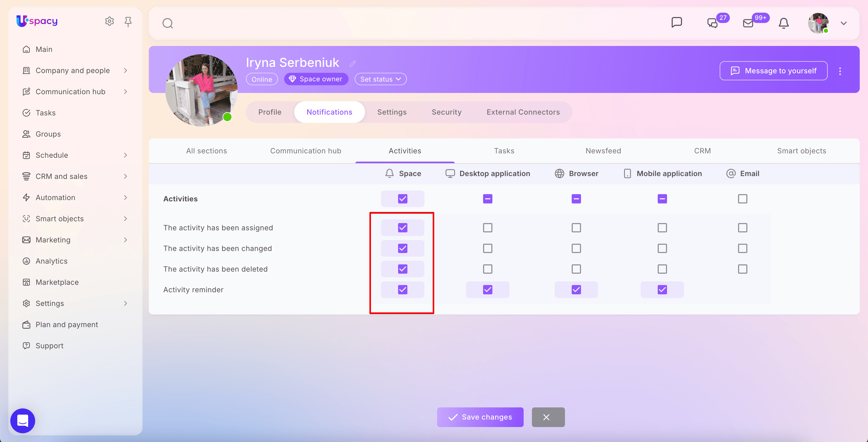Uncheck Space for activity has been assigned

pos(403,227)
